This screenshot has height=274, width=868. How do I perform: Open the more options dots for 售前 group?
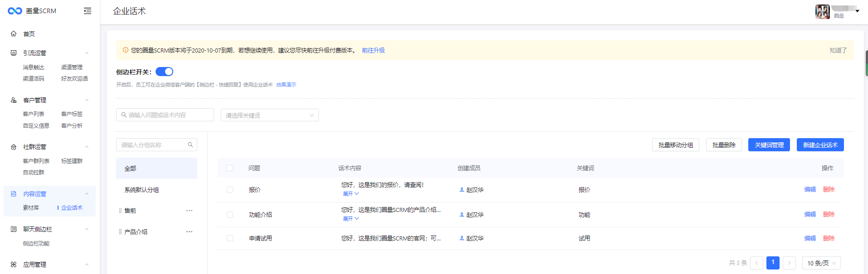click(189, 211)
